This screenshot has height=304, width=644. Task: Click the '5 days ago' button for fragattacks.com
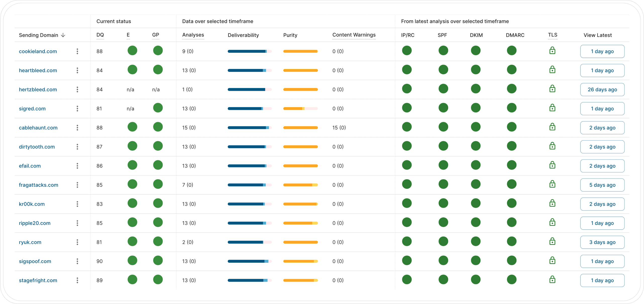pyautogui.click(x=602, y=185)
